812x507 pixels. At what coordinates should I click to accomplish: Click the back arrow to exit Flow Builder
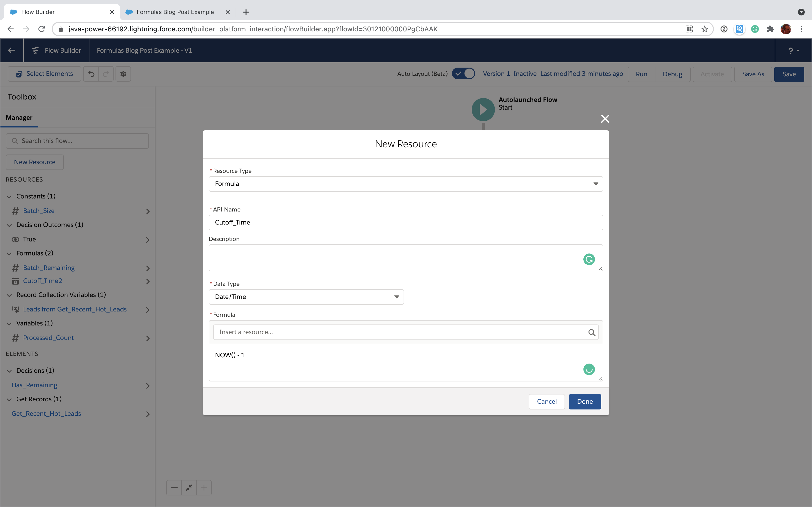point(12,50)
